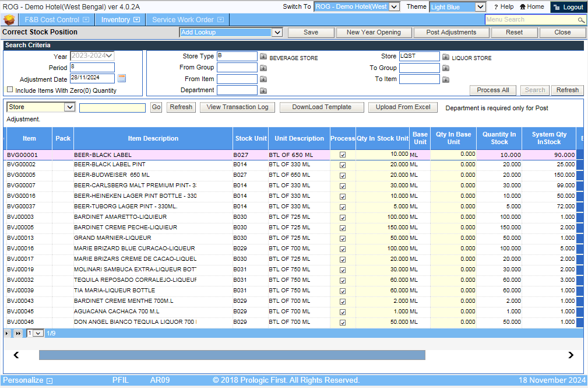The width and height of the screenshot is (588, 388).
Task: Open the Inventory menu
Action: click(121, 19)
